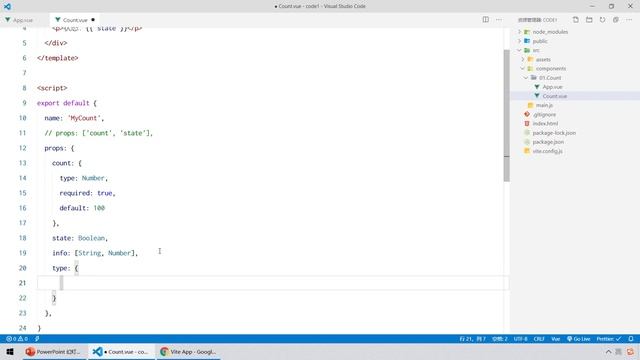This screenshot has width=640, height=360.
Task: Collapse the 01.Count folder
Action: pos(526,78)
